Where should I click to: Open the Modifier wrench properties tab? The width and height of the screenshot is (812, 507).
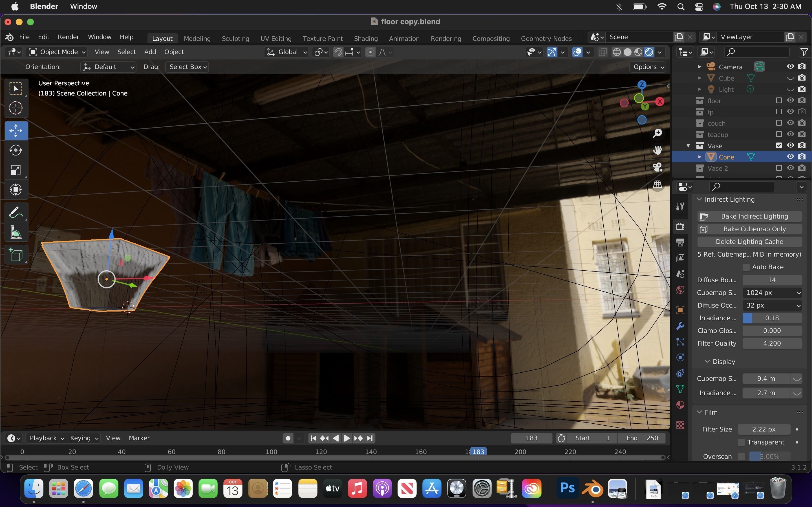(680, 326)
